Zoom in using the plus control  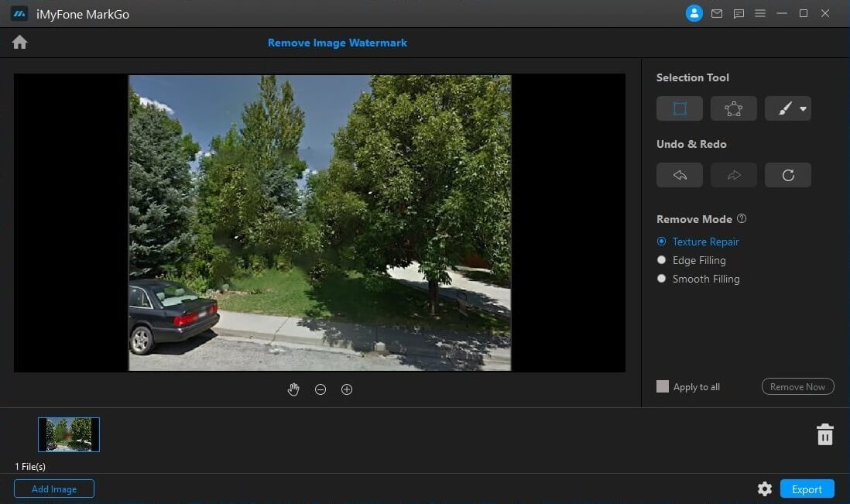[346, 389]
